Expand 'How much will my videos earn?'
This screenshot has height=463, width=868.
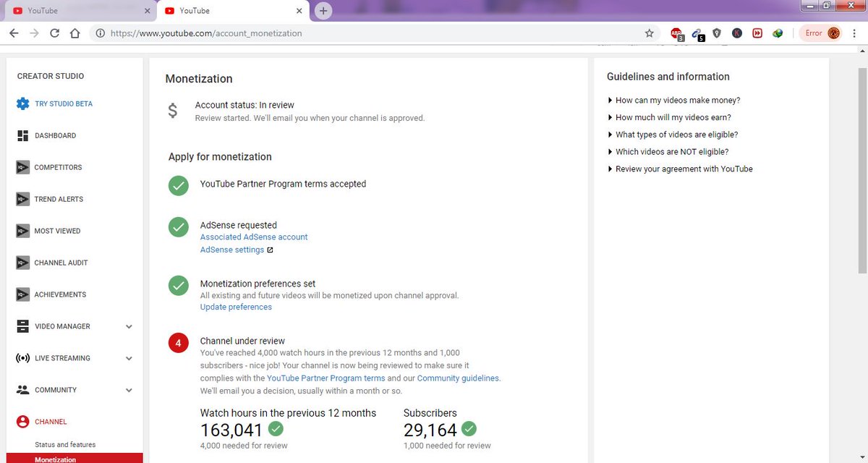click(x=669, y=117)
